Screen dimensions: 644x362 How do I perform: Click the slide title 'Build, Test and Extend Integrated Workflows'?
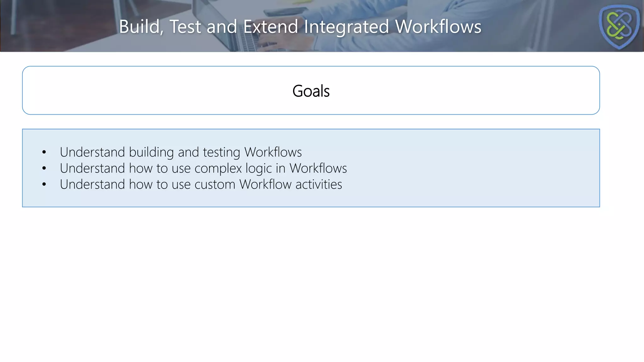click(300, 26)
